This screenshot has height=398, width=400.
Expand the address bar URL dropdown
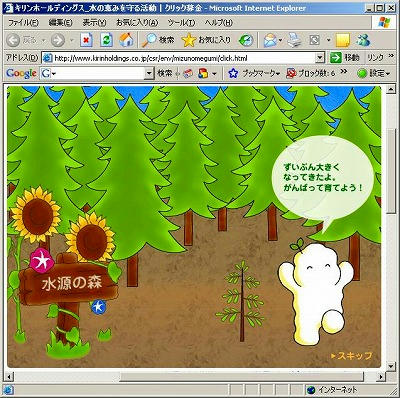[x=320, y=58]
